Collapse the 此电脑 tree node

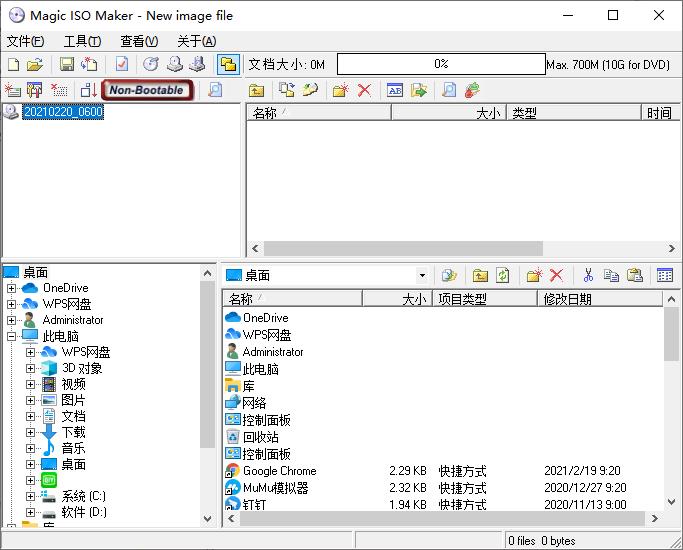(x=12, y=336)
